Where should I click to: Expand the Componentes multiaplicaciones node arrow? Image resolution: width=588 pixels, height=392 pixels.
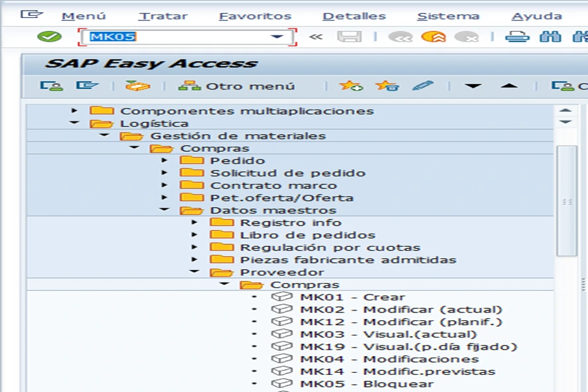tap(74, 111)
